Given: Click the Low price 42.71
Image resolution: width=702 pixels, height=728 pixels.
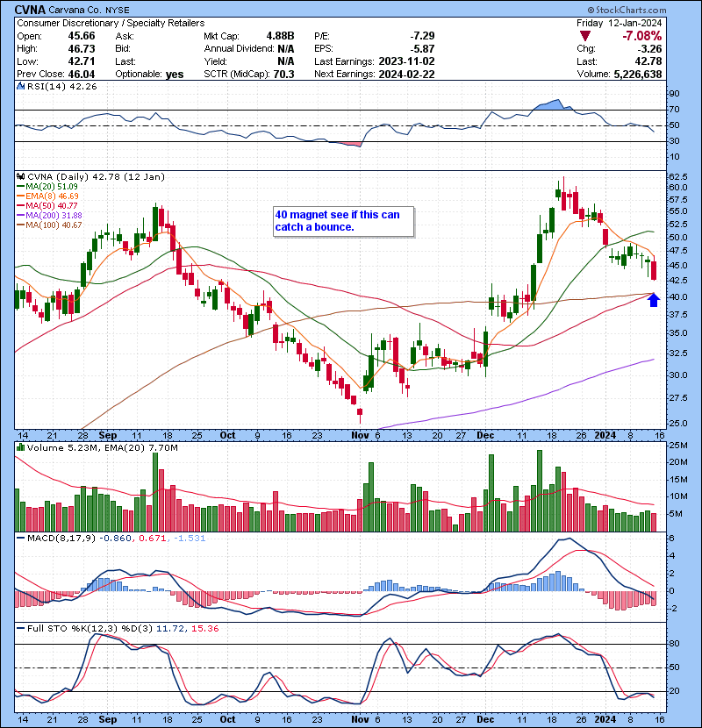Looking at the screenshot, I should [82, 61].
